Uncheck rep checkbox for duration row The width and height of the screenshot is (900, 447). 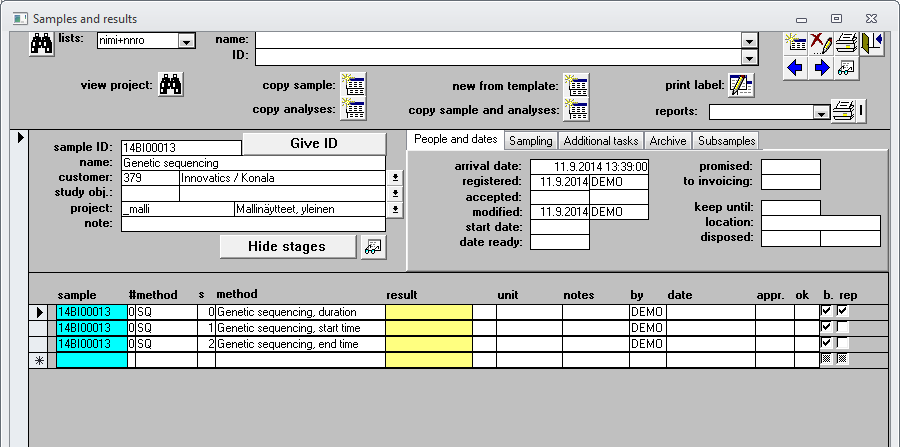843,312
